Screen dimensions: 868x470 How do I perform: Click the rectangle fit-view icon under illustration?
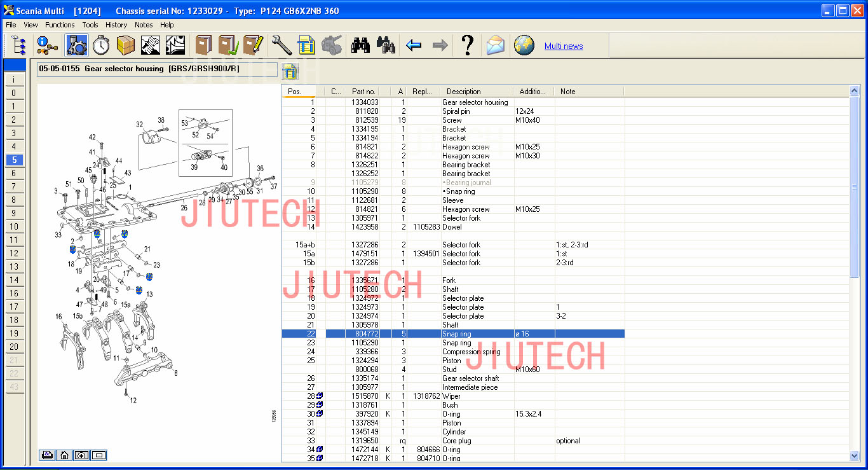pyautogui.click(x=98, y=455)
